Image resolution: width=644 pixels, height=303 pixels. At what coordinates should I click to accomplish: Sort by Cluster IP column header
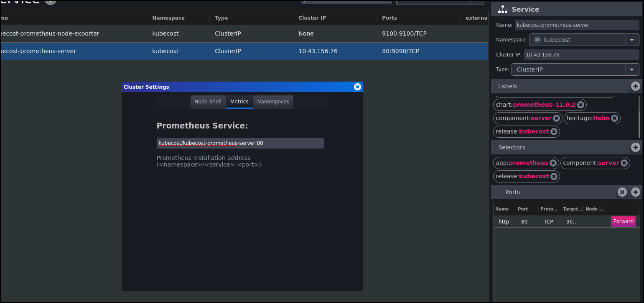coord(312,18)
